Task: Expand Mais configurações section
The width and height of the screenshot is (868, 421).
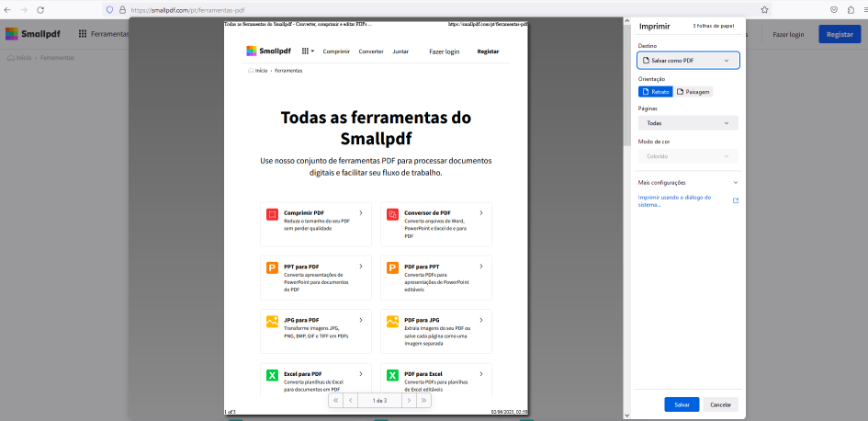Action: pyautogui.click(x=688, y=182)
